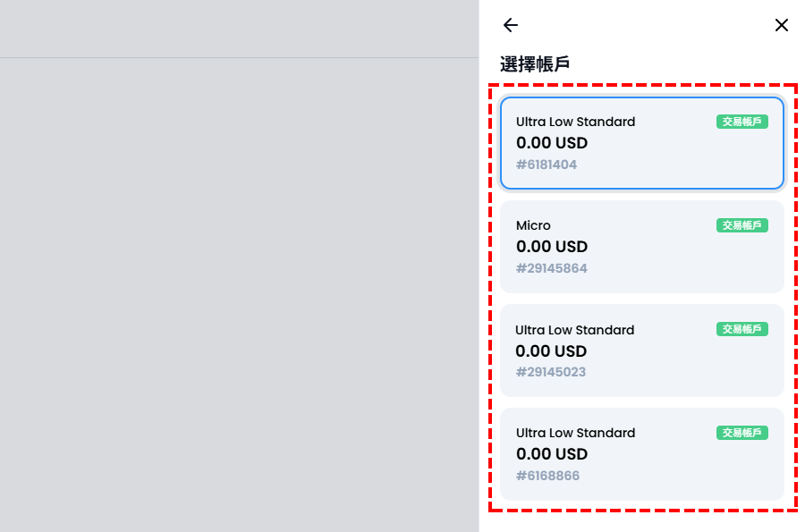Close the account selection panel
This screenshot has width=805, height=532.
pos(781,25)
